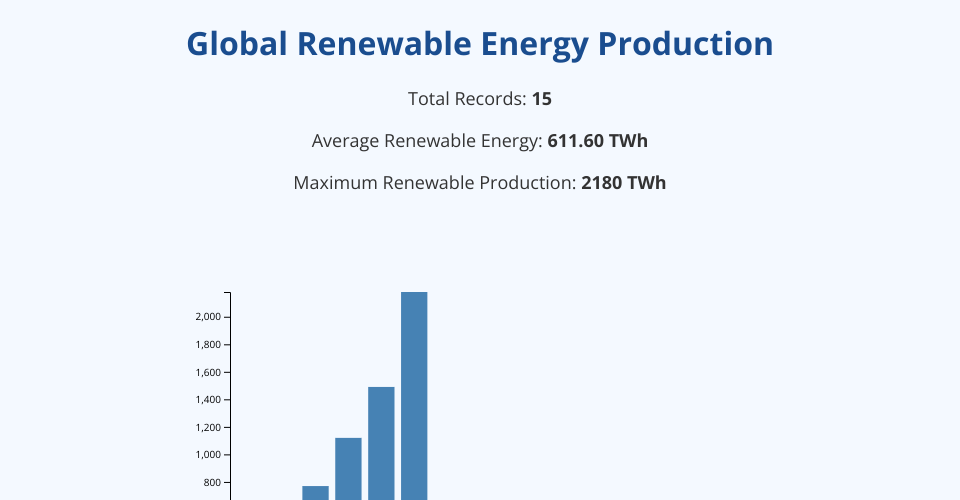Click the bar reaching about 1,100

[348, 468]
